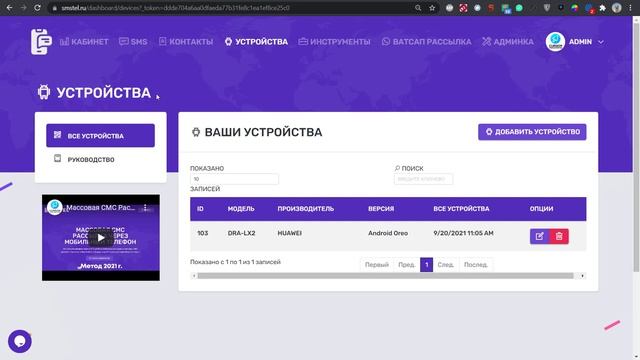This screenshot has width=640, height=360.
Task: Sort by the Модель column header
Action: 241,209
